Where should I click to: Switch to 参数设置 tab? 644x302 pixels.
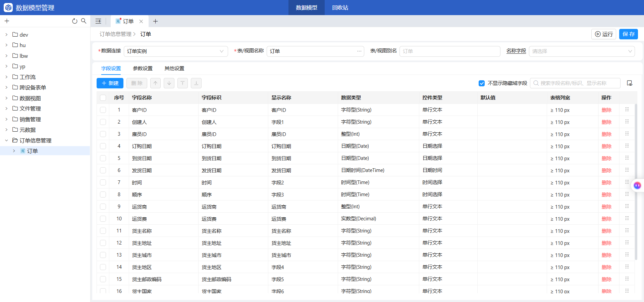(x=143, y=68)
